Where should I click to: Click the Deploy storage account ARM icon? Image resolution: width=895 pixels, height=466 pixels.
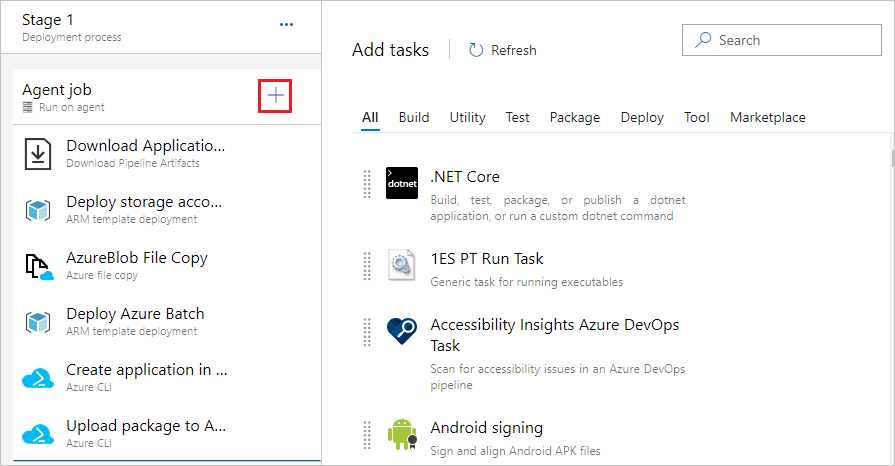[38, 210]
